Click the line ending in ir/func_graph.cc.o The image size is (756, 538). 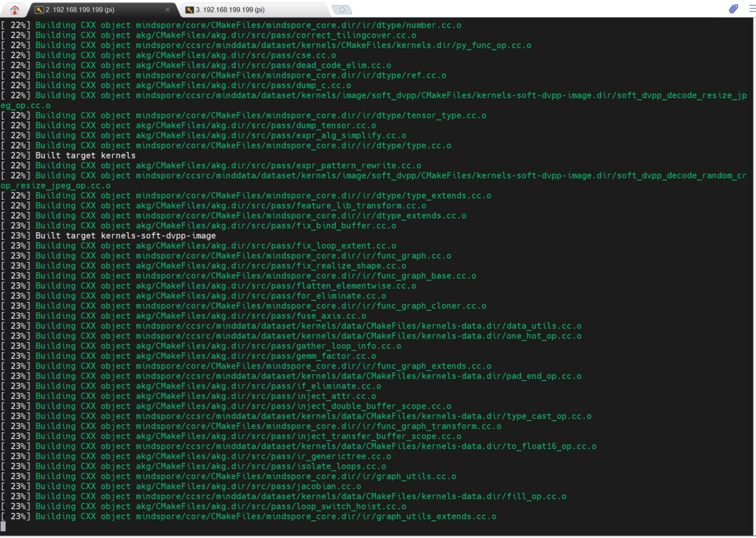tap(225, 256)
